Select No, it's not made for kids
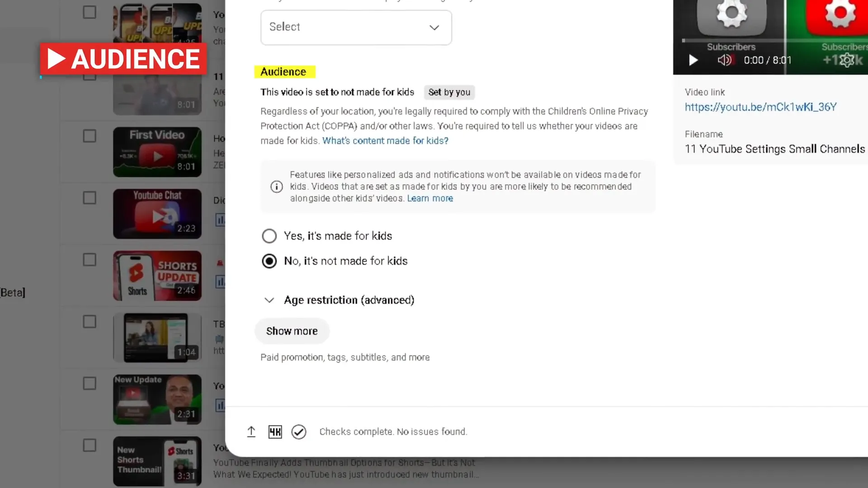The width and height of the screenshot is (868, 488). (x=269, y=261)
